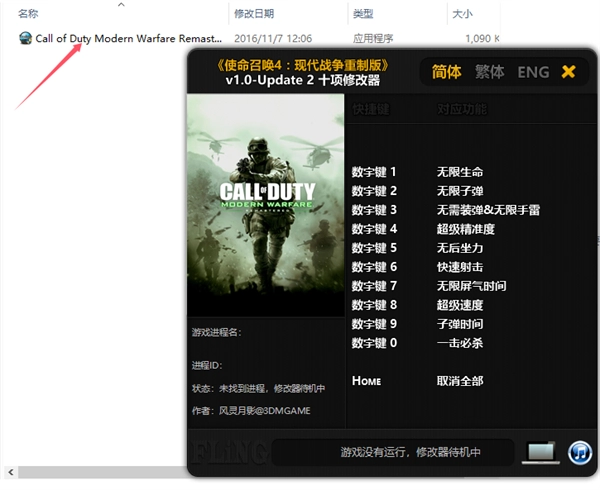Click the 取消全部 option next to Home
The width and height of the screenshot is (600, 490).
coord(460,381)
